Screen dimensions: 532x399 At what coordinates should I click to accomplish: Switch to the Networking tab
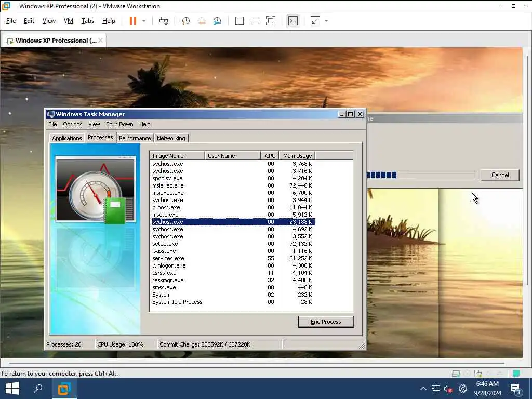pyautogui.click(x=171, y=138)
